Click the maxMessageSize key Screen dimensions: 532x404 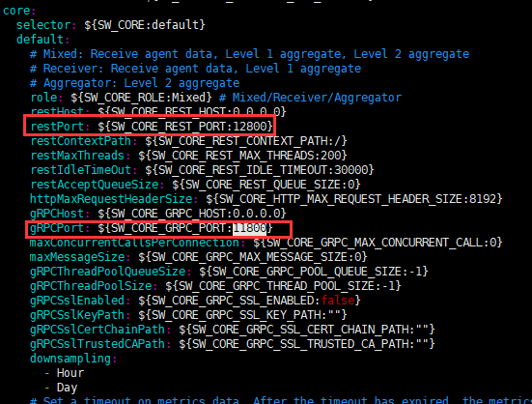tap(77, 257)
